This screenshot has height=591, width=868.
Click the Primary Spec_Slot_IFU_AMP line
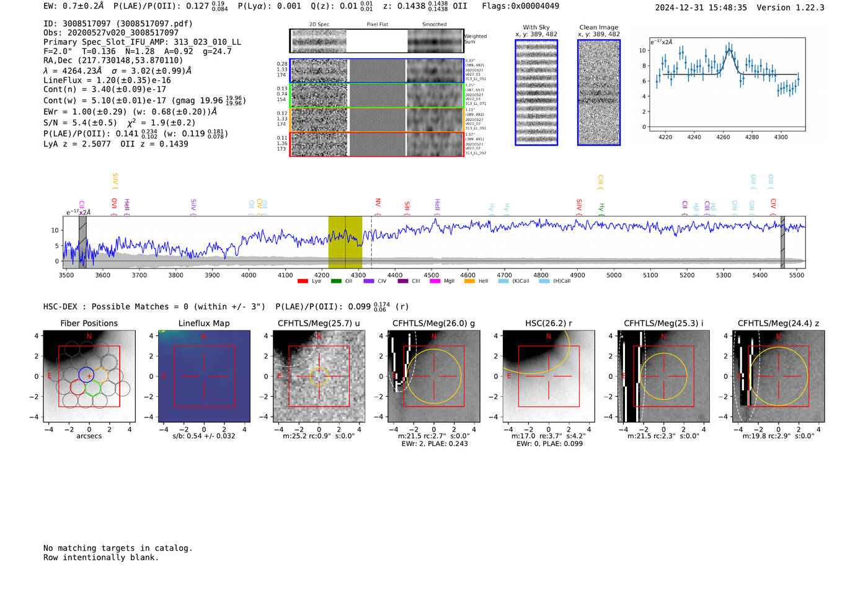(x=142, y=42)
